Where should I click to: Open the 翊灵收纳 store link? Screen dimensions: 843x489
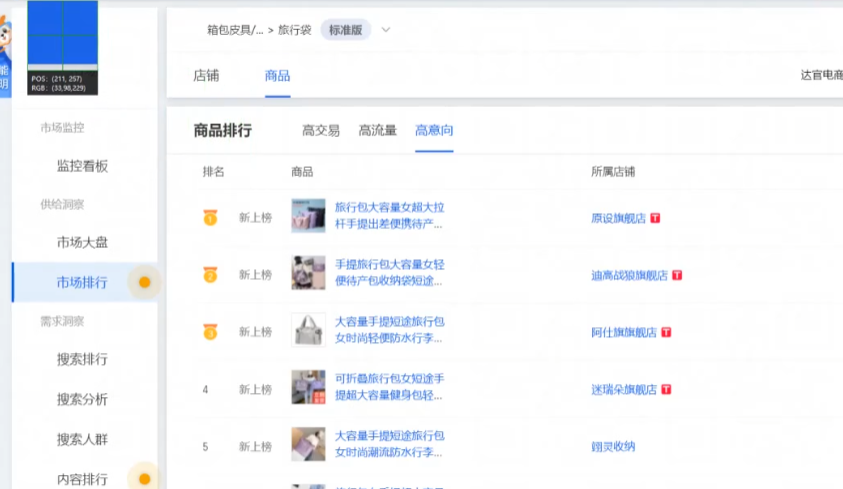click(x=613, y=446)
